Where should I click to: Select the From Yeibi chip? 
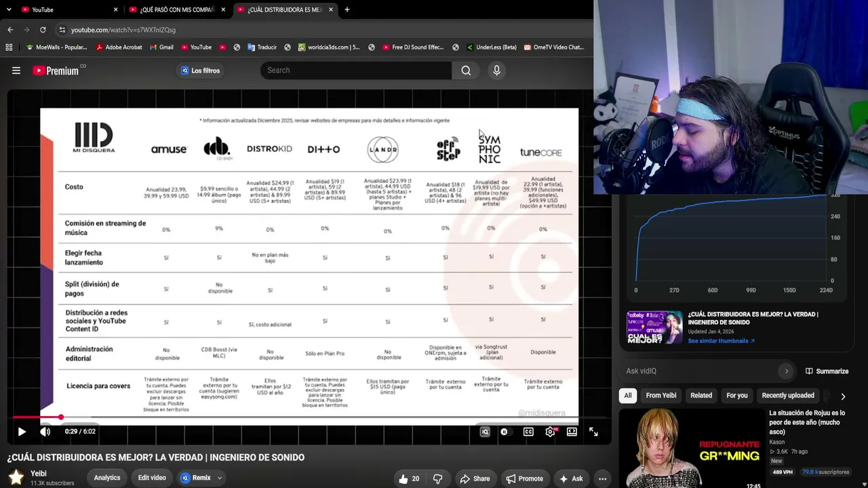point(661,395)
